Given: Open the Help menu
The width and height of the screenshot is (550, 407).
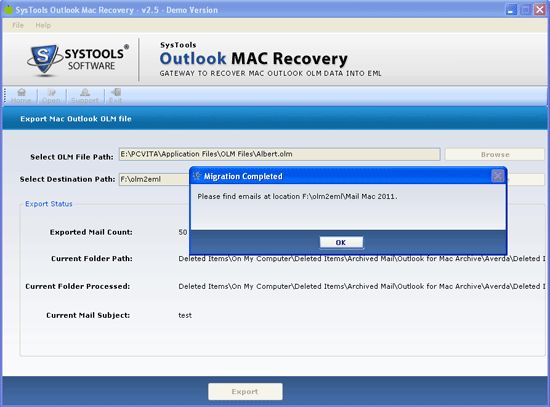Looking at the screenshot, I should (43, 25).
